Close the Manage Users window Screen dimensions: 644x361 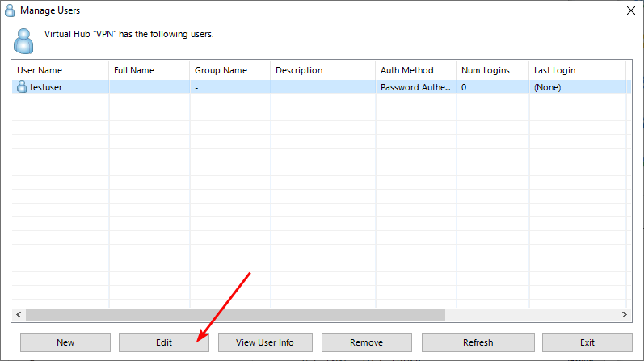629,10
